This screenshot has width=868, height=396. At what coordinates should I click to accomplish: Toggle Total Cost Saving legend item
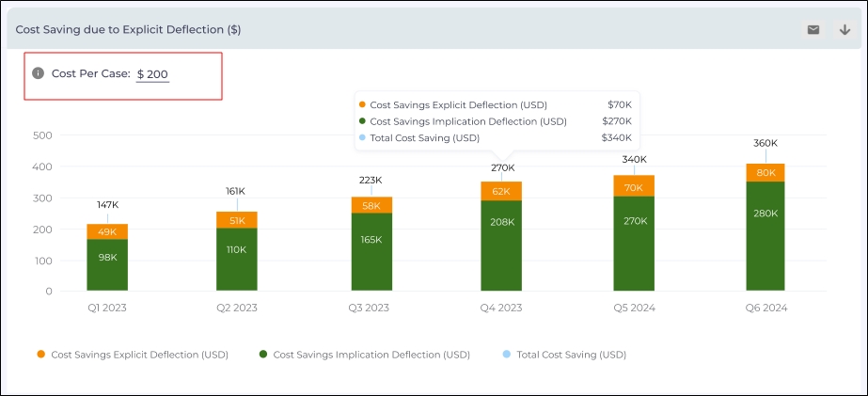point(564,355)
